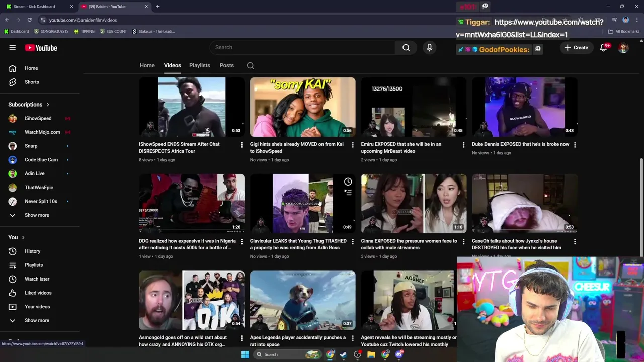Open options for Cinna EXPOSED video
Viewport: 644px width, 362px height.
point(463,242)
